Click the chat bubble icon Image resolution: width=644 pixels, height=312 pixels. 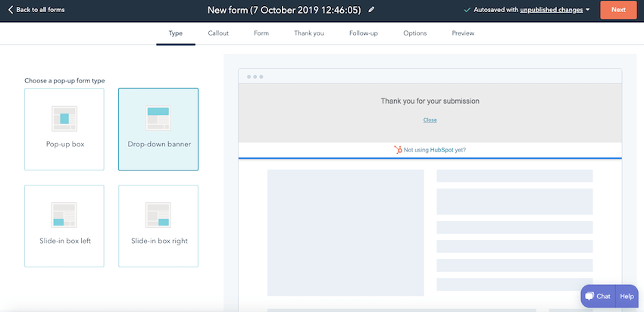[x=589, y=296]
